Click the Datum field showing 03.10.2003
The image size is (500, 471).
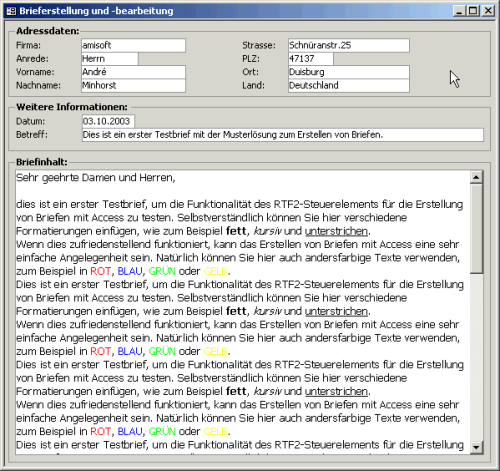[x=108, y=121]
